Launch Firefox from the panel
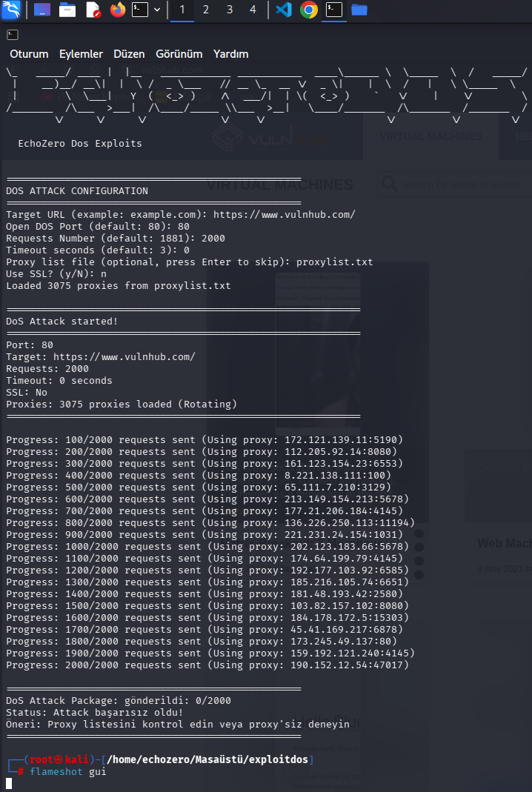Image resolution: width=532 pixels, height=792 pixels. click(x=118, y=10)
